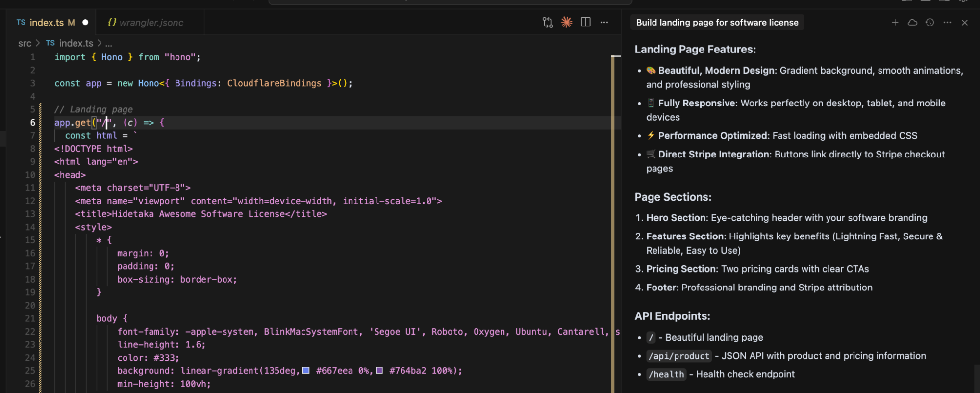
Task: Switch to the wrangler.jsonc tab
Action: (x=151, y=23)
